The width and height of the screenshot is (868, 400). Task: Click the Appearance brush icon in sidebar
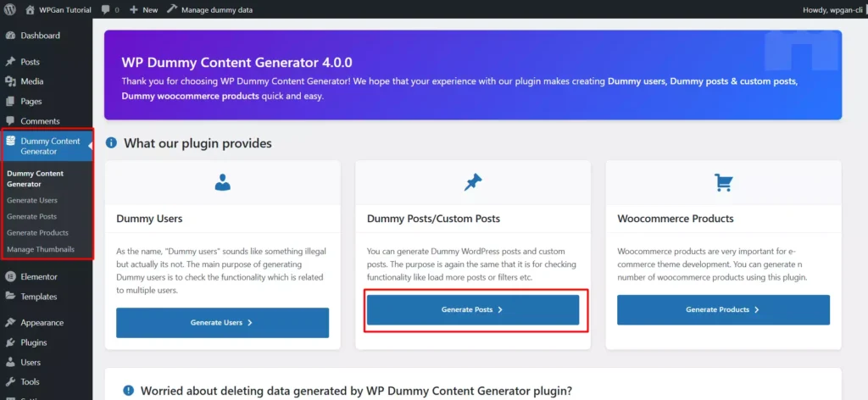click(x=10, y=323)
